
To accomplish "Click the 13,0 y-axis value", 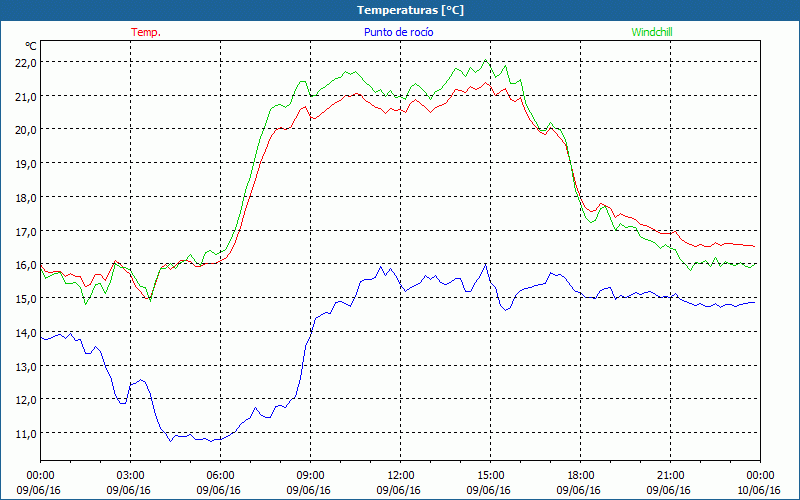I will (x=25, y=366).
